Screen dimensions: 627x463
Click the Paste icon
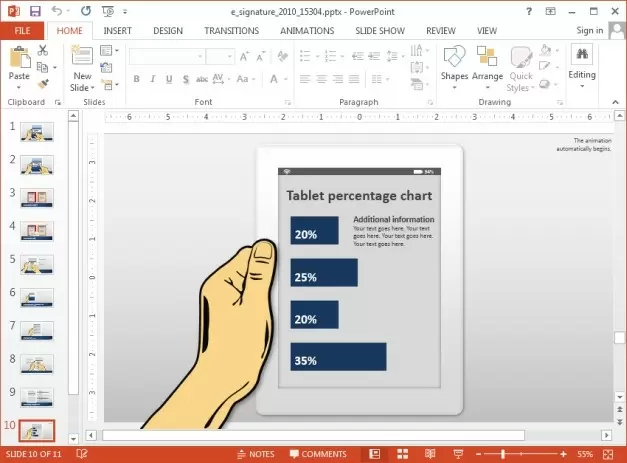click(19, 63)
